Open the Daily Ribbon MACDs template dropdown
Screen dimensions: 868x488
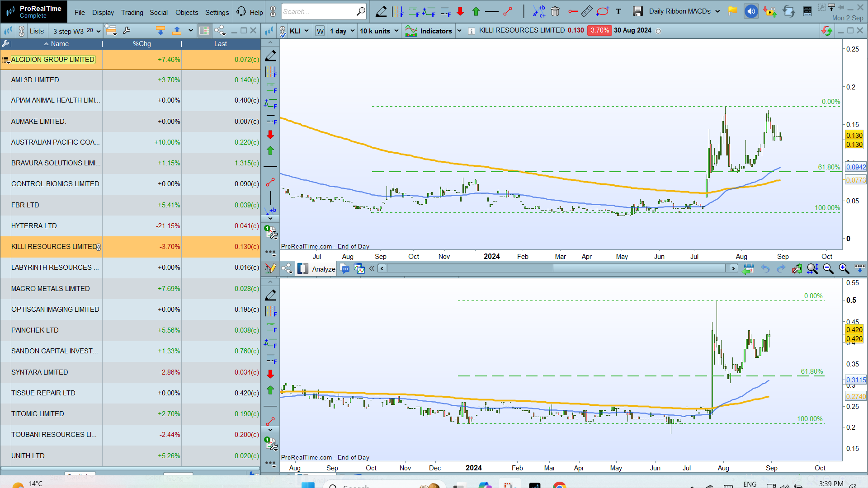[x=684, y=11]
